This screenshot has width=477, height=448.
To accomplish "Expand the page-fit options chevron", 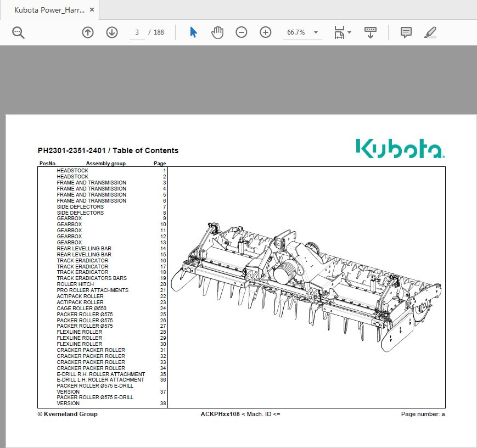I will point(350,32).
